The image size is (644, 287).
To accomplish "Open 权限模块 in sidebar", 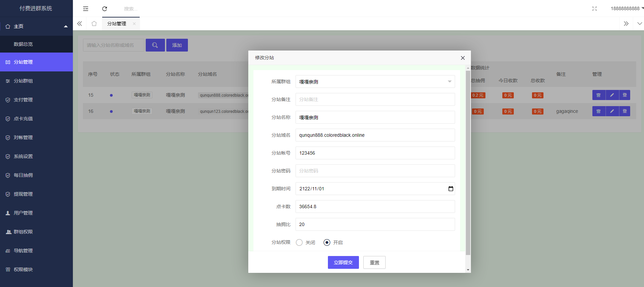I will [x=36, y=269].
